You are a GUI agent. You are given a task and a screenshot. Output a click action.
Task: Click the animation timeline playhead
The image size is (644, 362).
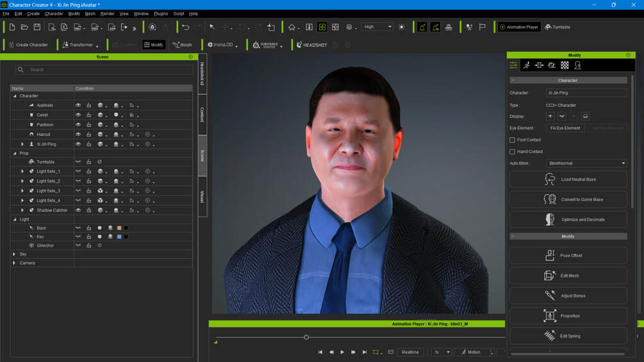coord(306,338)
